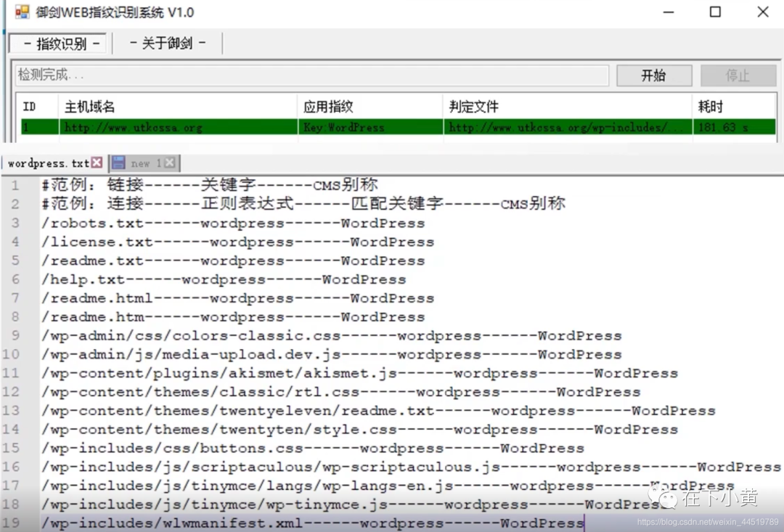Open the 关于御剑 tab
Image resolution: width=784 pixels, height=532 pixels.
point(168,43)
